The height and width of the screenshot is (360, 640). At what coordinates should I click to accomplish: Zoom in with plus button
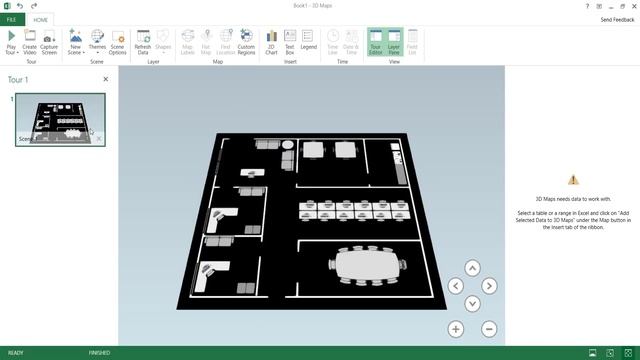[456, 329]
